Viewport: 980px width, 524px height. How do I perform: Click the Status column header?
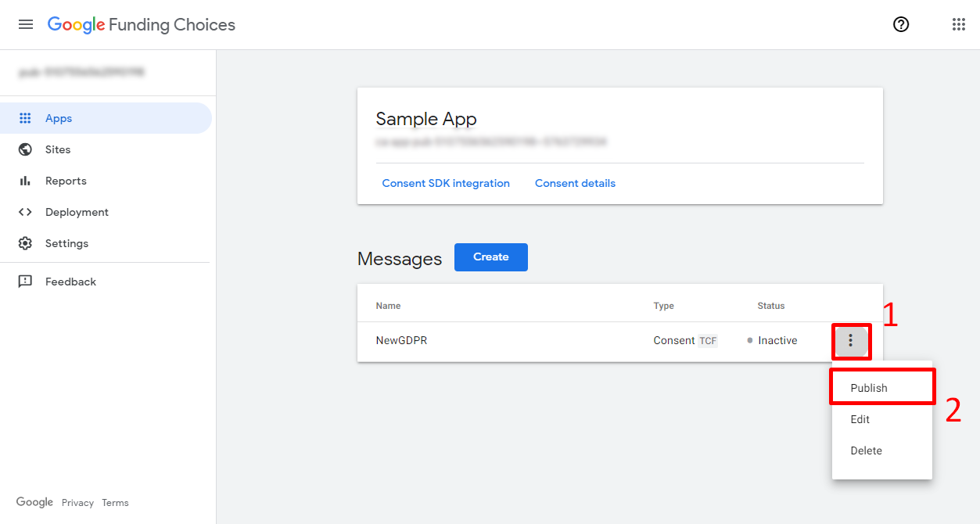771,306
